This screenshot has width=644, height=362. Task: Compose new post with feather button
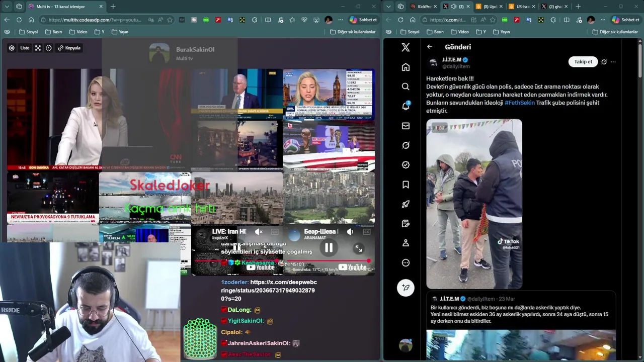pyautogui.click(x=406, y=287)
